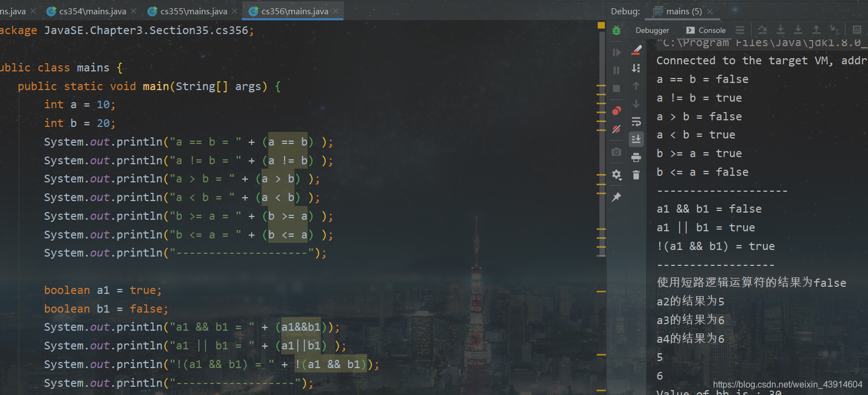Click the Step Into icon
Screen dimensions: 868x395
(x=781, y=30)
